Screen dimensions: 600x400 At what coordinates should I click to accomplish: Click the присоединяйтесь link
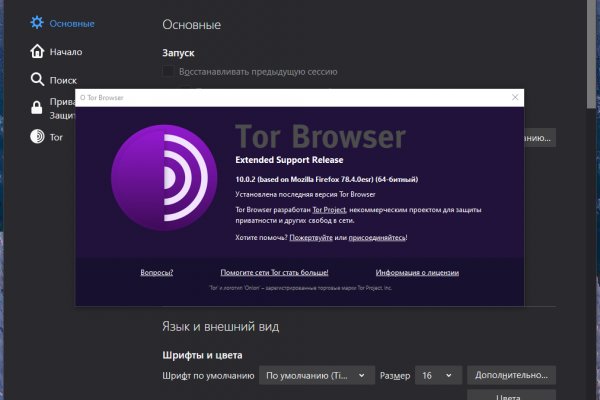[377, 238]
